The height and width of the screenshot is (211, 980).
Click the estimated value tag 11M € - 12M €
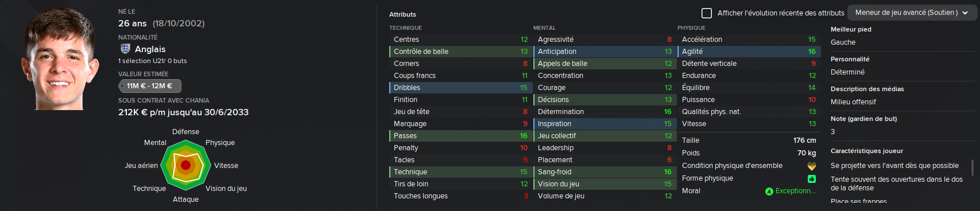150,85
